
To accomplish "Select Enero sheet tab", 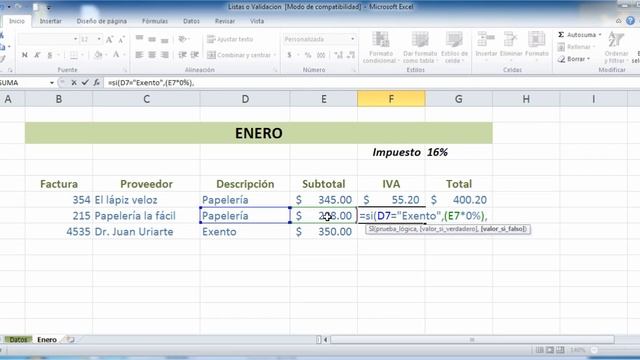I will (47, 340).
